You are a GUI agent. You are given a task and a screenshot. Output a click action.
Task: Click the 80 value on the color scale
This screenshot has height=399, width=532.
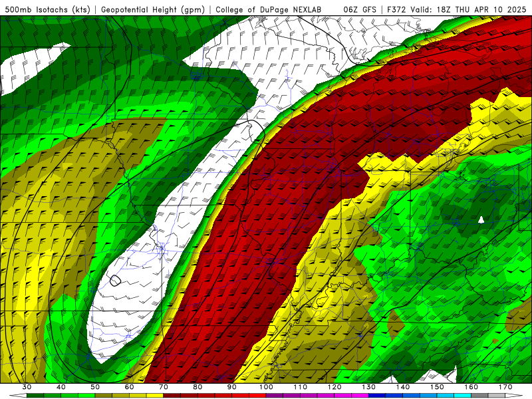[198, 387]
